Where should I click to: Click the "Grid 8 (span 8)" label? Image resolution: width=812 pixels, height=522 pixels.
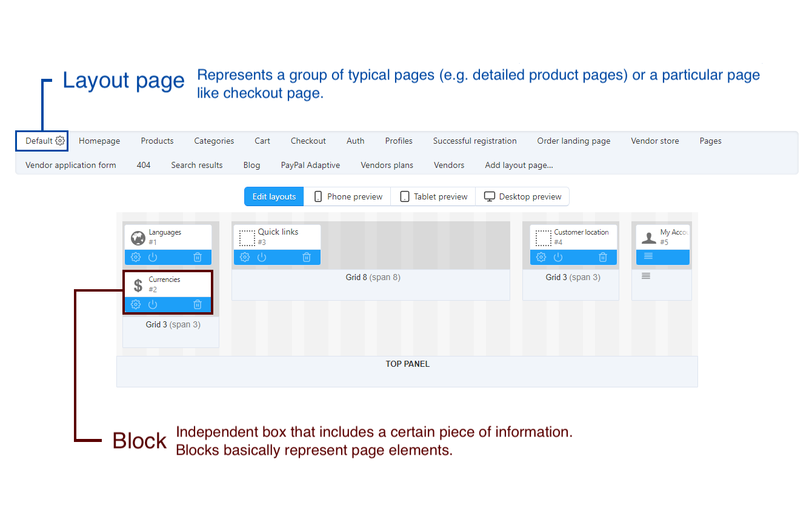pyautogui.click(x=373, y=277)
